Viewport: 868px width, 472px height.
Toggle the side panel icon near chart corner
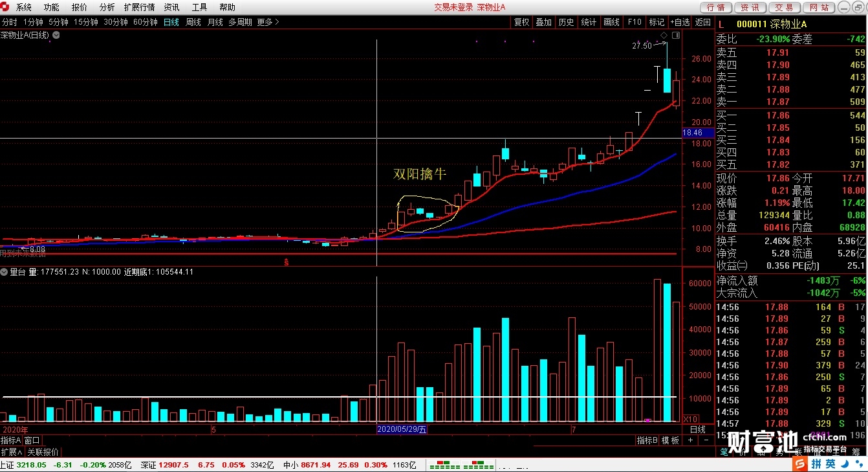click(x=675, y=34)
